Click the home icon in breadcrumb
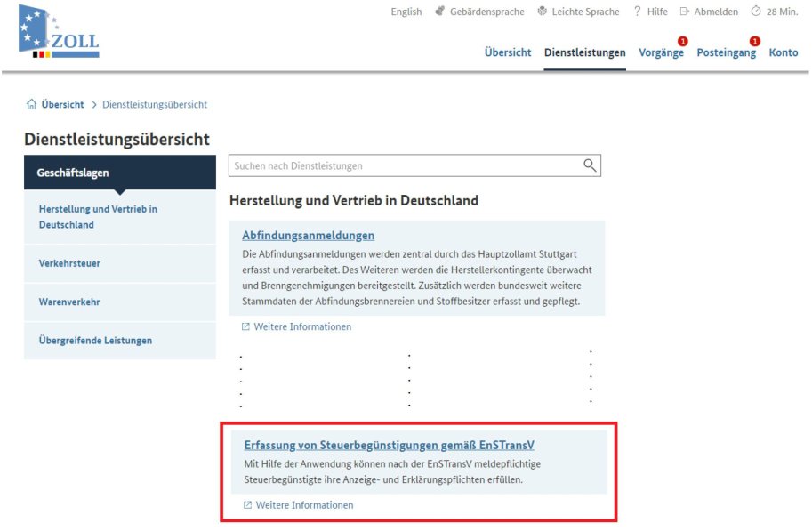This screenshot has width=812, height=531. click(x=32, y=104)
